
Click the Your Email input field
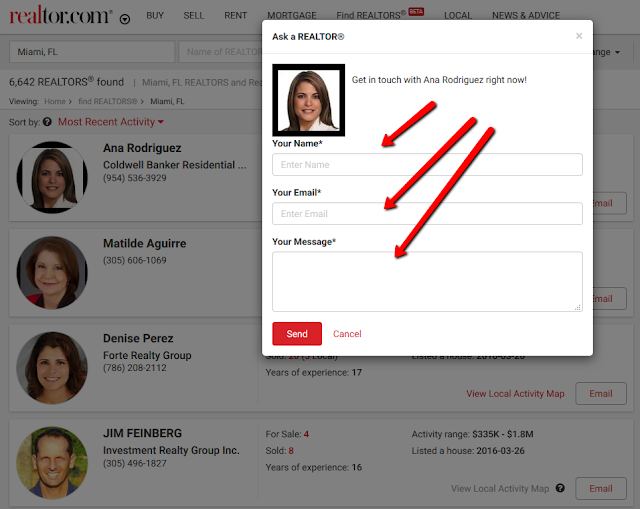coord(427,214)
